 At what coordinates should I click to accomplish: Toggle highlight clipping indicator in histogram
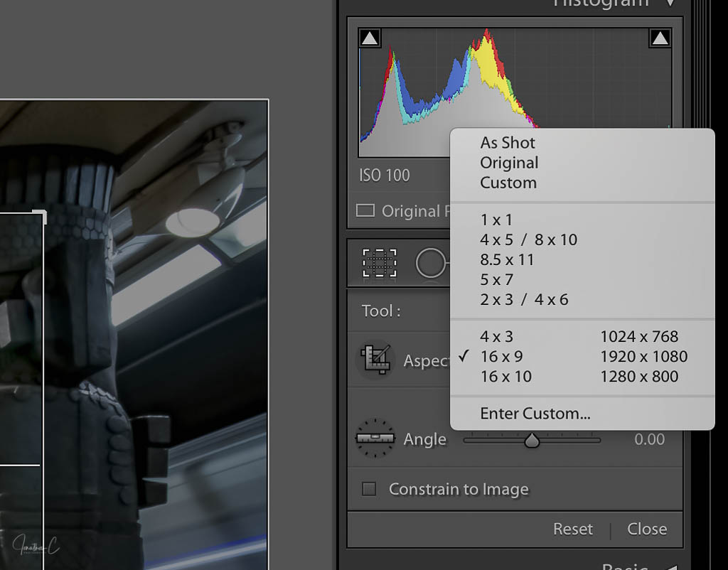(x=660, y=38)
